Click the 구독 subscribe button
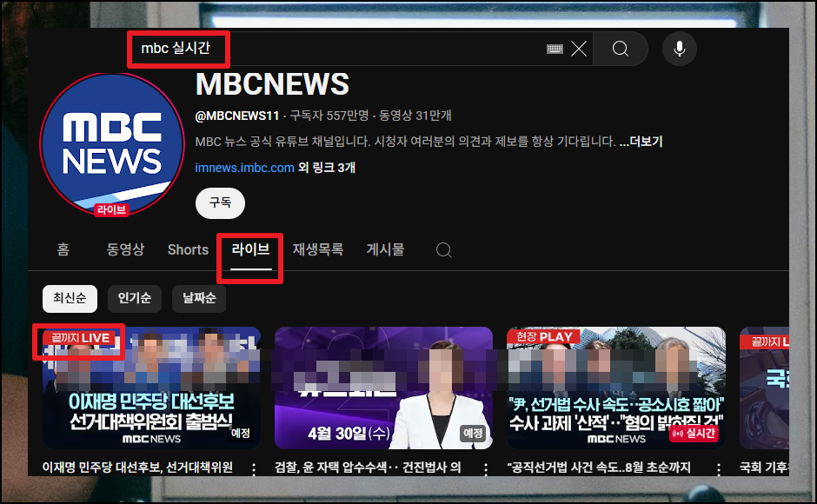 point(220,202)
